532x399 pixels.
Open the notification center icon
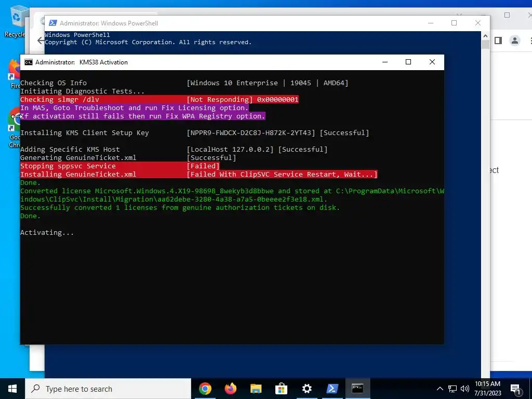516,389
